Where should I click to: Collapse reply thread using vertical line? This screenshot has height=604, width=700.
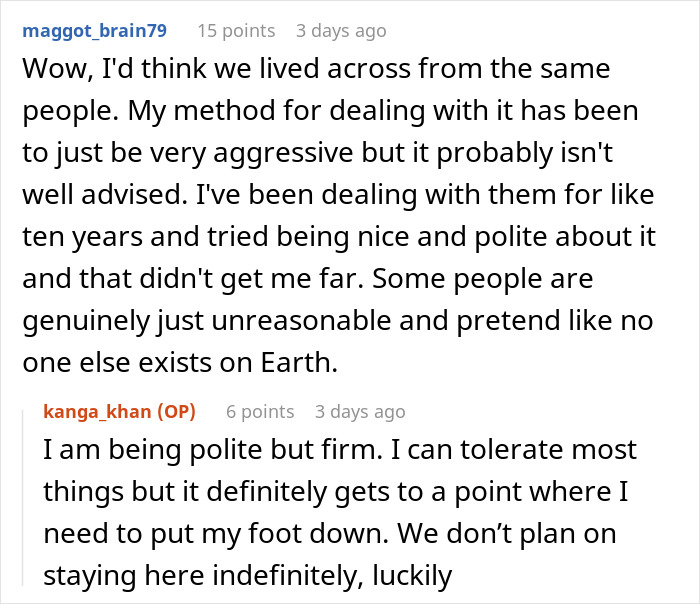tap(23, 498)
